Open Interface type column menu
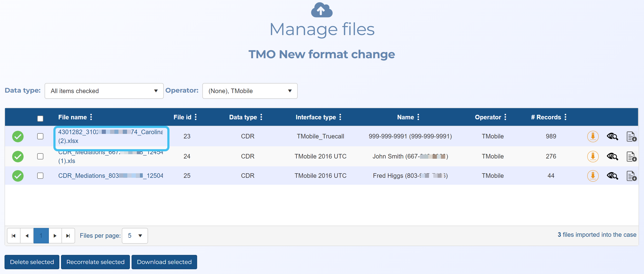This screenshot has height=274, width=644. pos(340,117)
